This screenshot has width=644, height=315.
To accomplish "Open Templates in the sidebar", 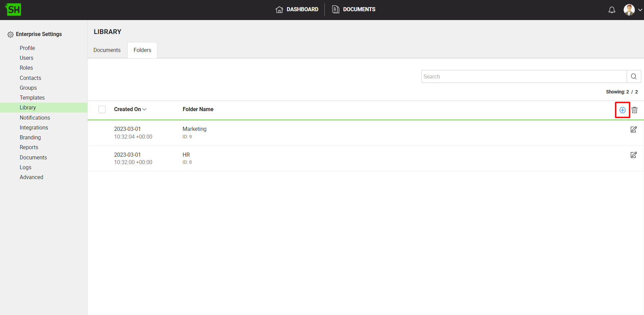I will (x=32, y=98).
